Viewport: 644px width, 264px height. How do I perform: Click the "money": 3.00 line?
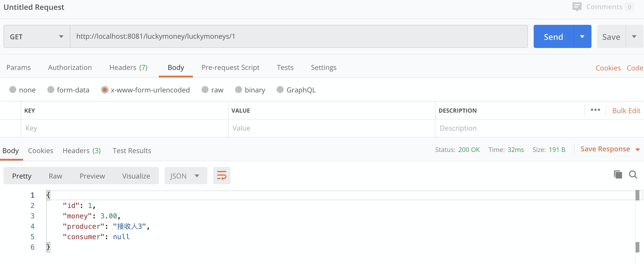coord(91,216)
